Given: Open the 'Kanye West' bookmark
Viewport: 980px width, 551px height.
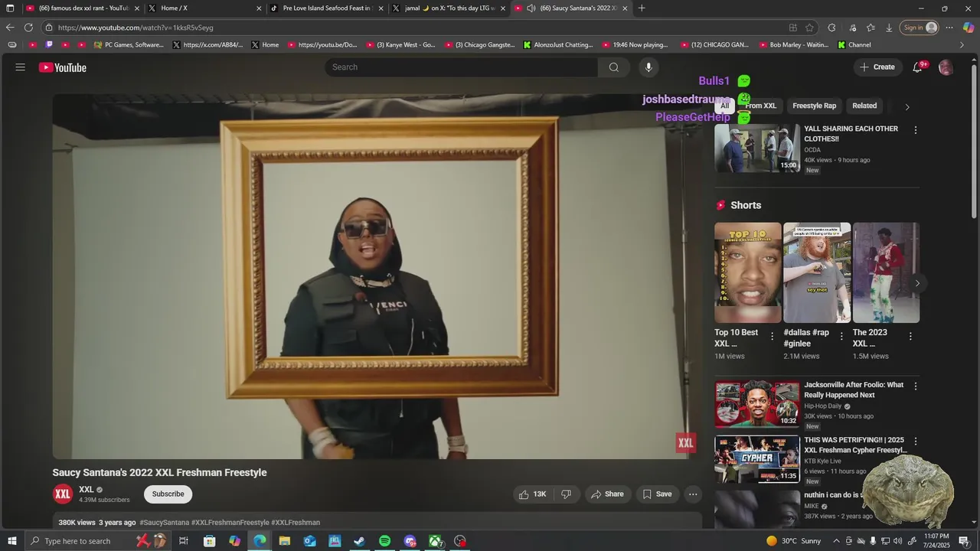Looking at the screenshot, I should click(x=400, y=45).
